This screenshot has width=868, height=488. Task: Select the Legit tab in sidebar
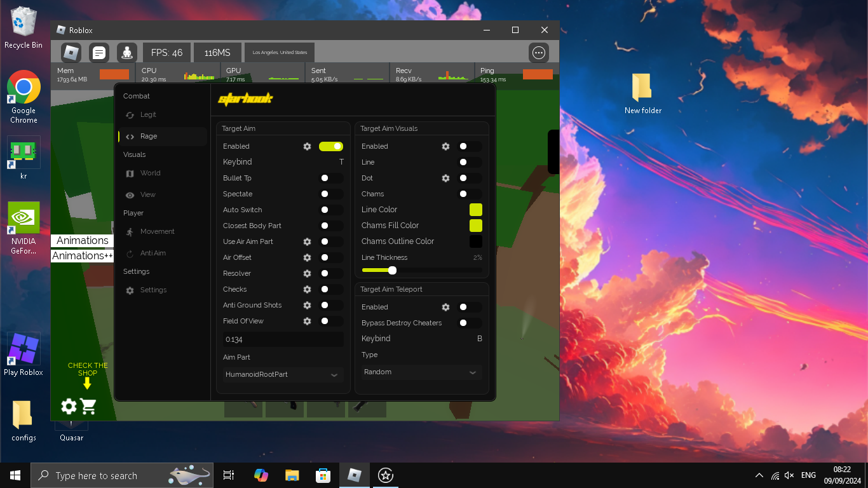pyautogui.click(x=163, y=115)
